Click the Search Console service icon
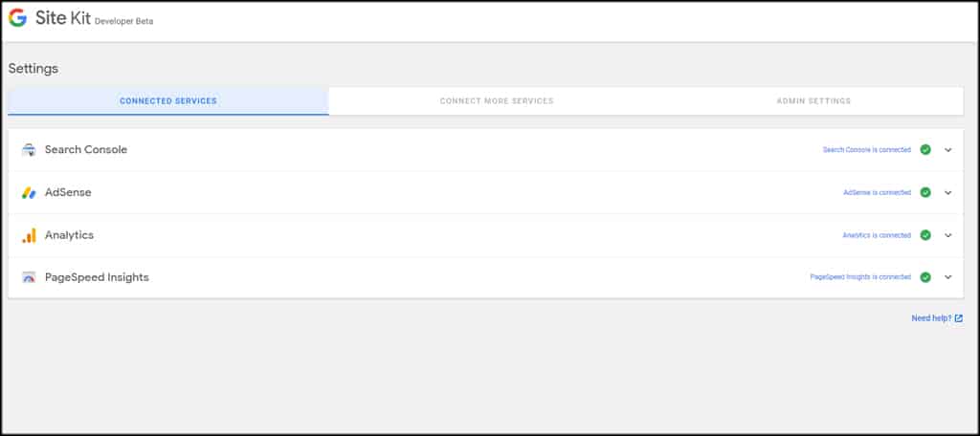The width and height of the screenshot is (980, 436). pyautogui.click(x=29, y=150)
